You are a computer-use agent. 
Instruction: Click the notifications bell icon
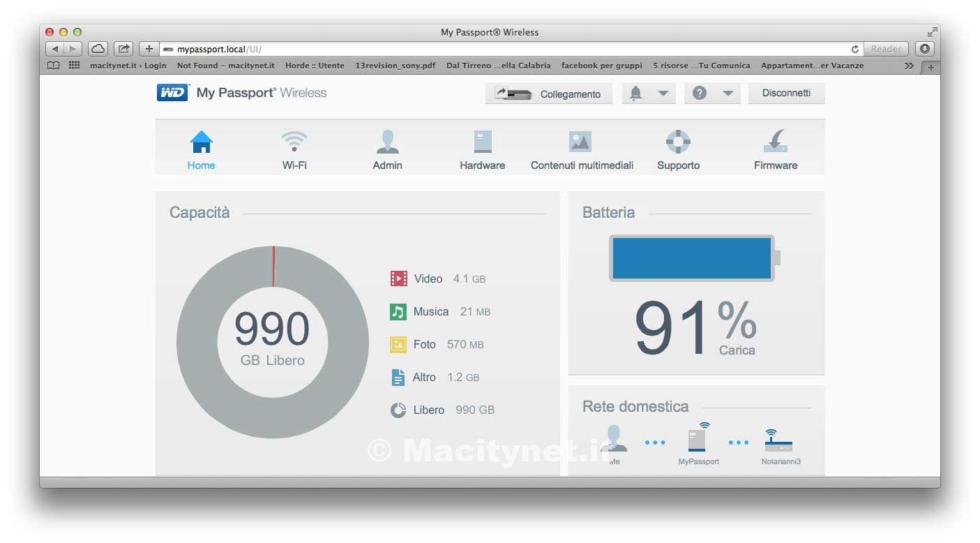click(635, 94)
